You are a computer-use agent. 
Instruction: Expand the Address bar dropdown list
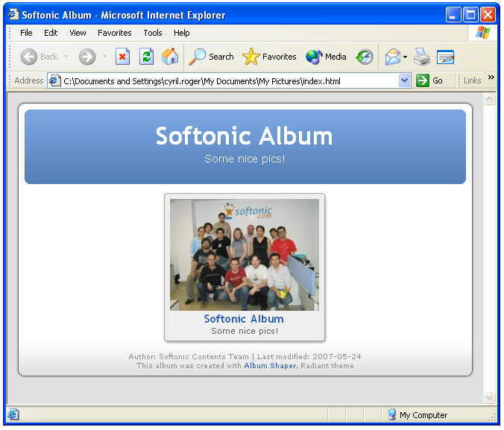405,80
